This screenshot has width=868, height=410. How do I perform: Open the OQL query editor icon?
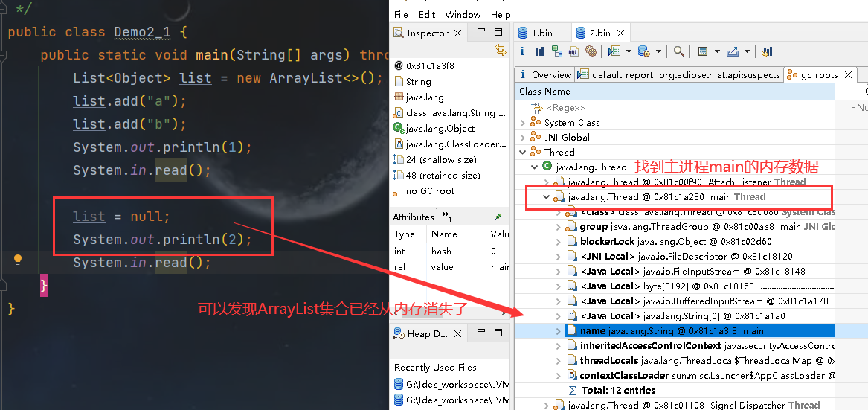click(573, 51)
